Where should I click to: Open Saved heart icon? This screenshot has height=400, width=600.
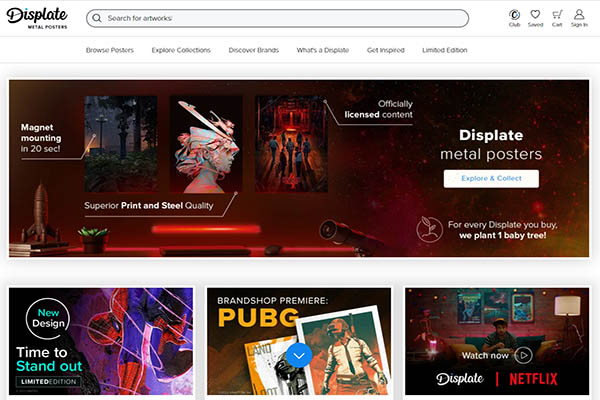click(536, 15)
